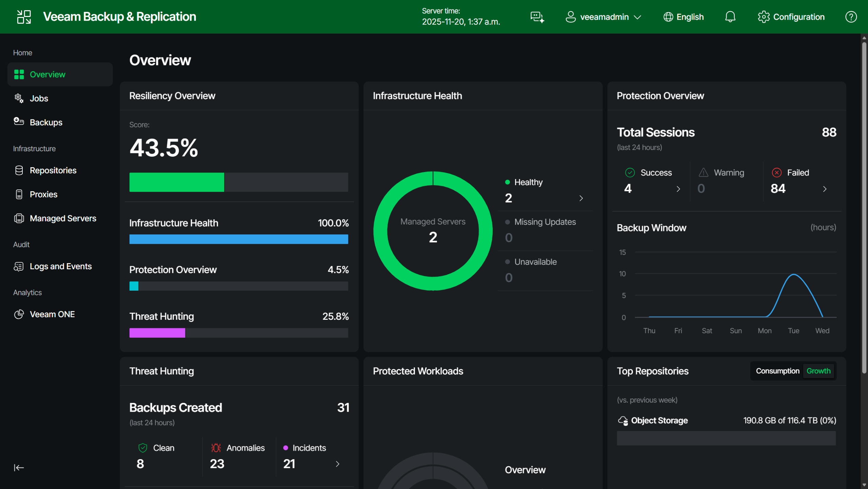Viewport: 868px width, 489px height.
Task: Open the notifications bell
Action: (730, 17)
